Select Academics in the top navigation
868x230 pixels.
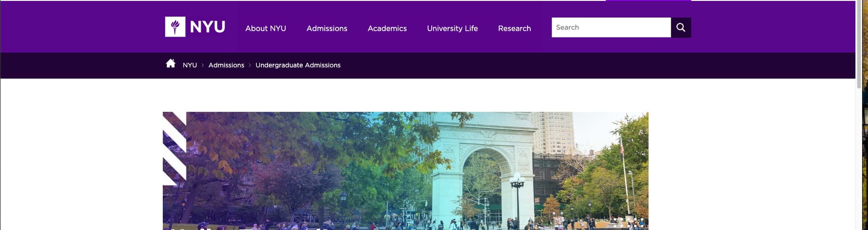(387, 28)
